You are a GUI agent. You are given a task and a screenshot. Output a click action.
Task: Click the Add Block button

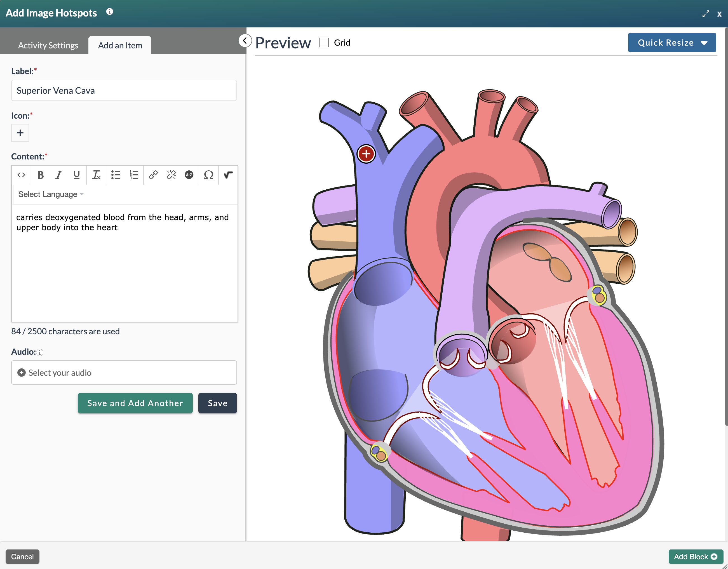coord(695,556)
